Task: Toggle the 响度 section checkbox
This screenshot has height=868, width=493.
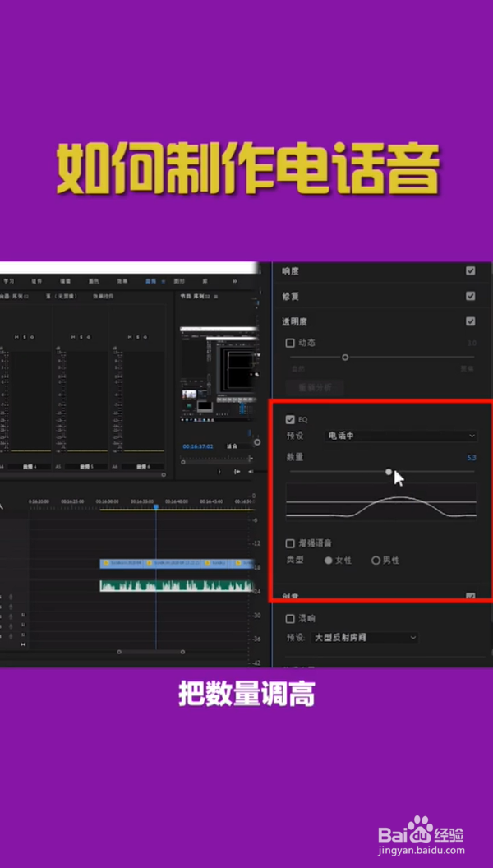Action: click(470, 271)
